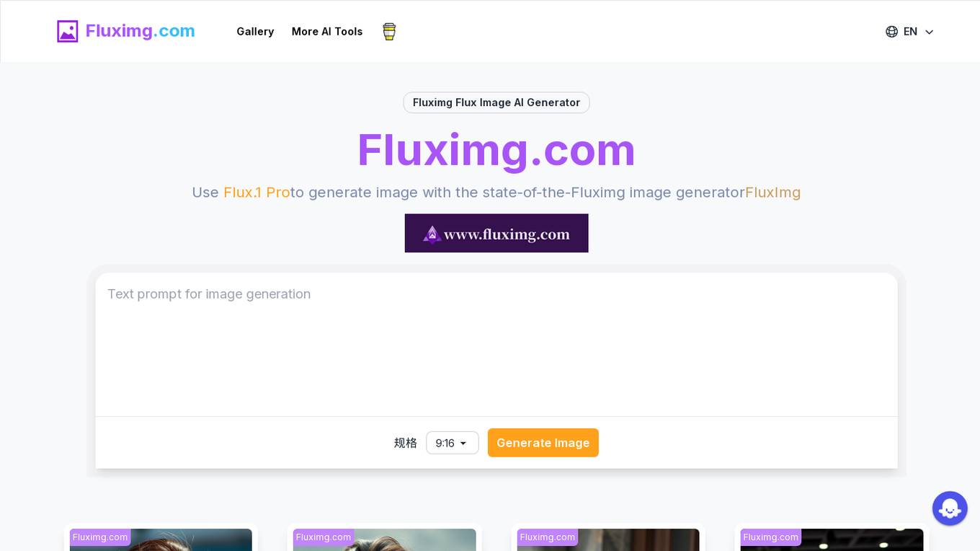Open the first gallery thumbnail image

[x=161, y=539]
